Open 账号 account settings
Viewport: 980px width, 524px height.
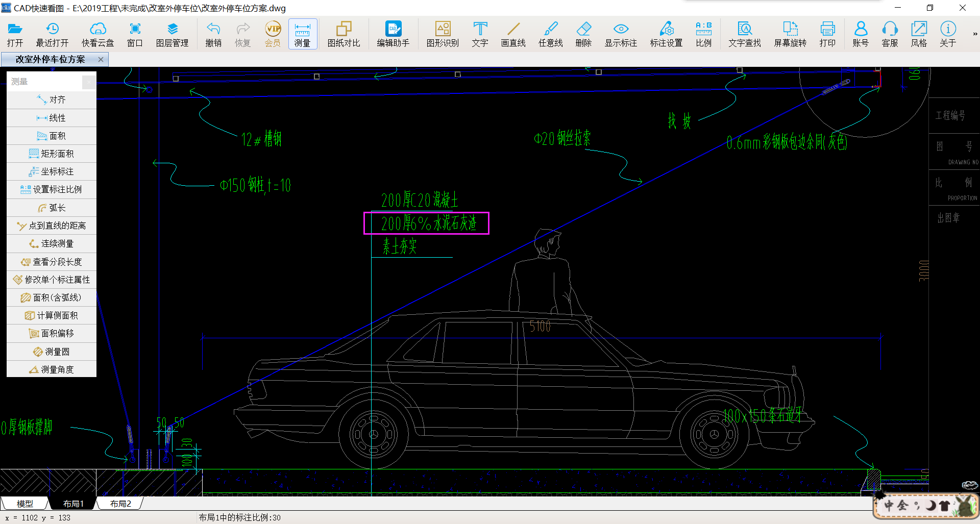861,35
